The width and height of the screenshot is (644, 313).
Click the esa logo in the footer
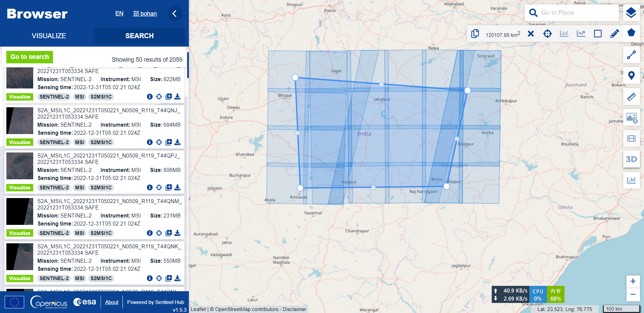(x=85, y=302)
